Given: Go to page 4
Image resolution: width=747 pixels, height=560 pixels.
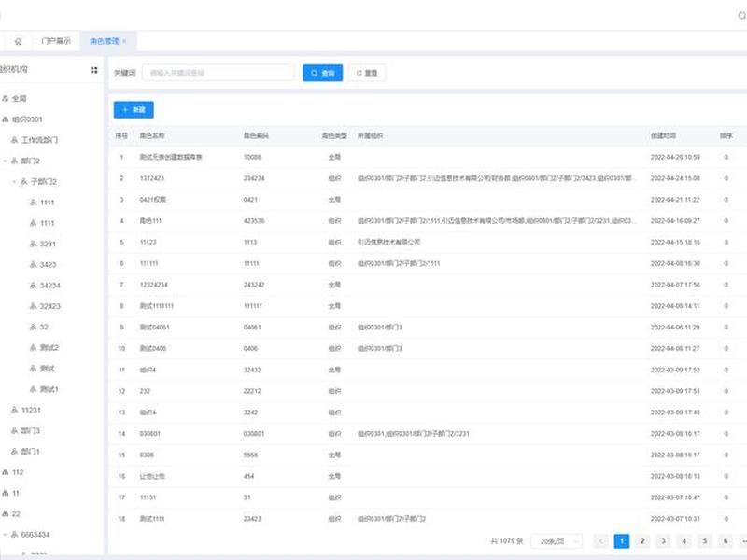Looking at the screenshot, I should (x=684, y=541).
